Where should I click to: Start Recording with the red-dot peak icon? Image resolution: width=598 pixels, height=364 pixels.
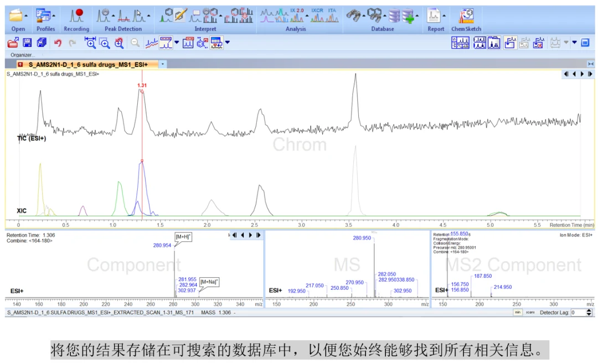pos(76,16)
